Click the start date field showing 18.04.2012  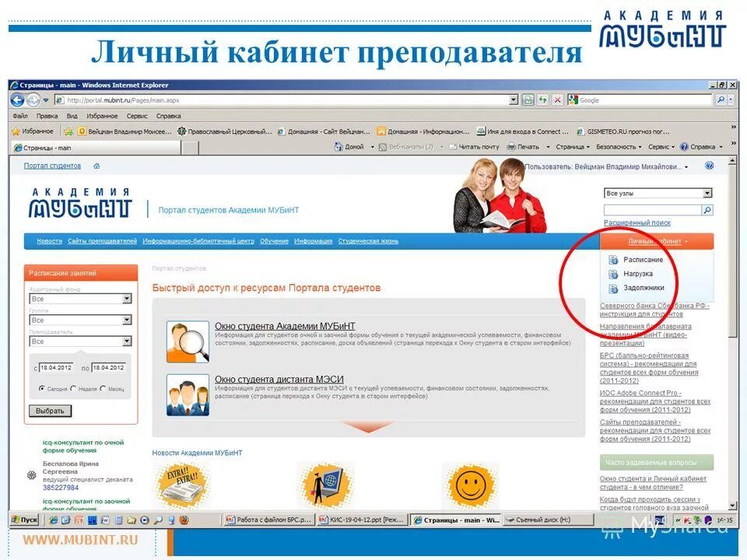tap(56, 368)
